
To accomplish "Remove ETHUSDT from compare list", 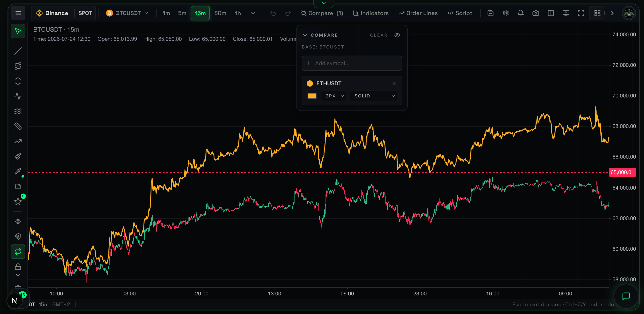I will (394, 84).
